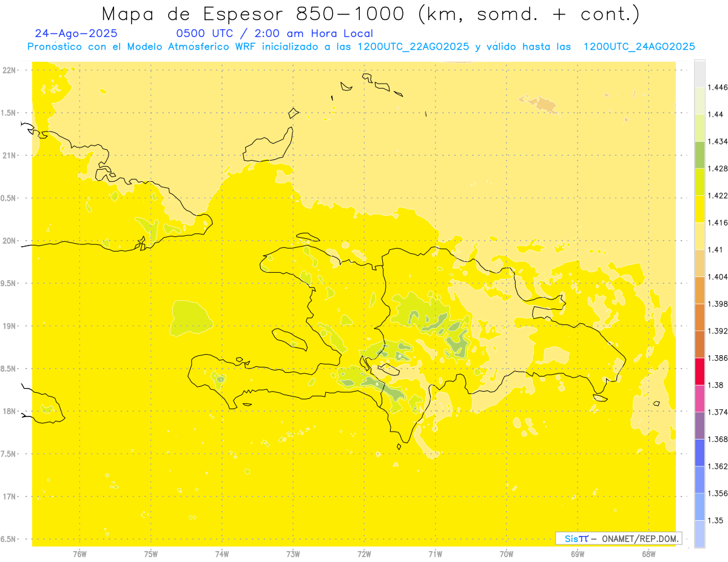Click the '1.446' colorbar value
The height and width of the screenshot is (562, 728).
point(718,87)
